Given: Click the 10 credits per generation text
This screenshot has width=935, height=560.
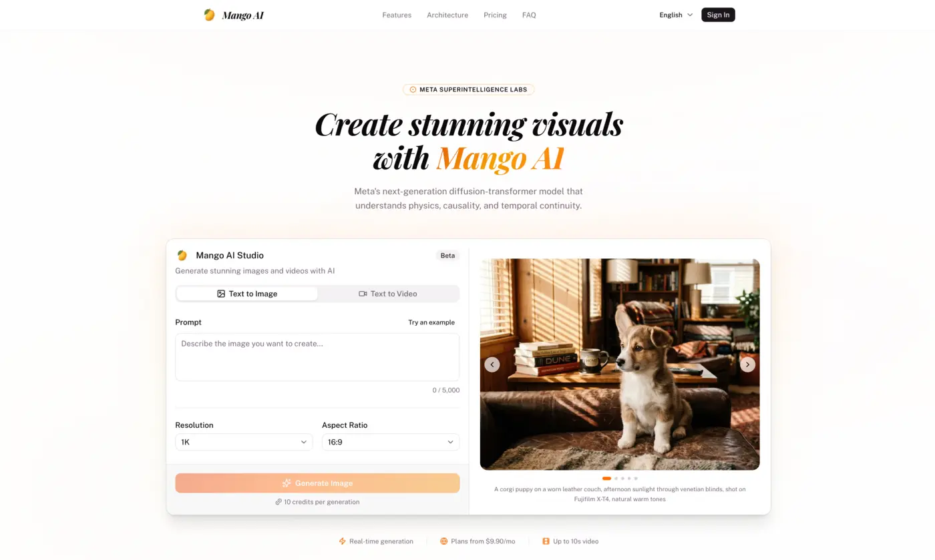Looking at the screenshot, I should tap(322, 502).
